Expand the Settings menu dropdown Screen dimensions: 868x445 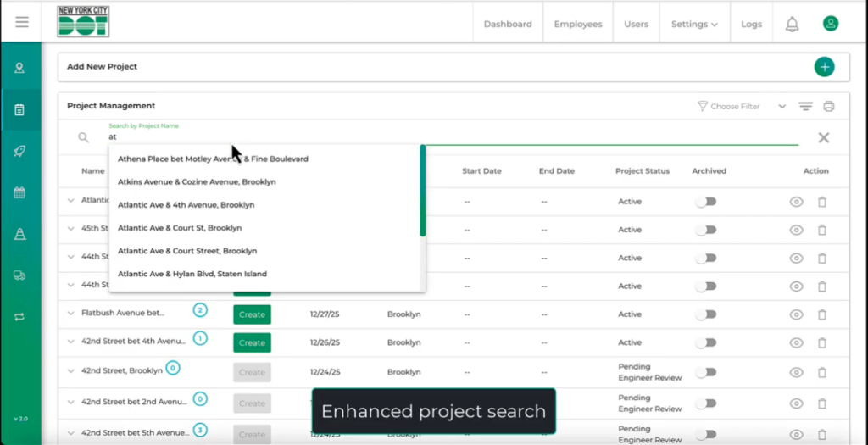tap(694, 24)
